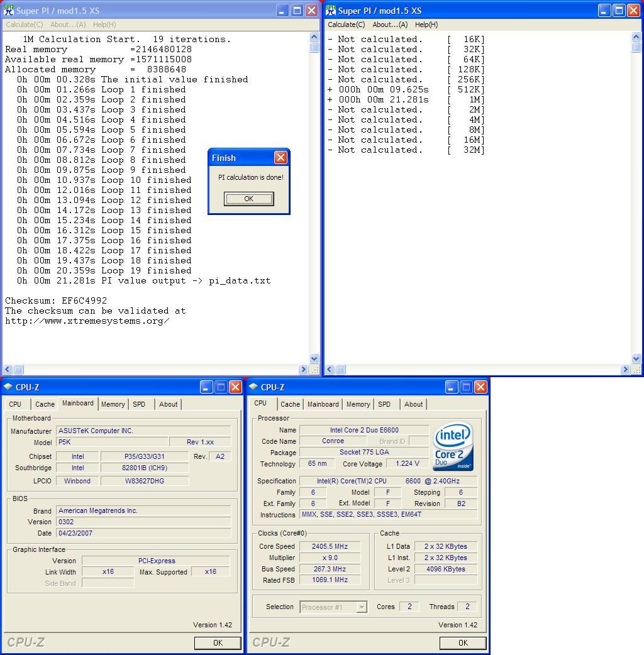Click vertical scrollbar thumb in right Super PI window
Screen dimensions: 644x655
click(636, 47)
